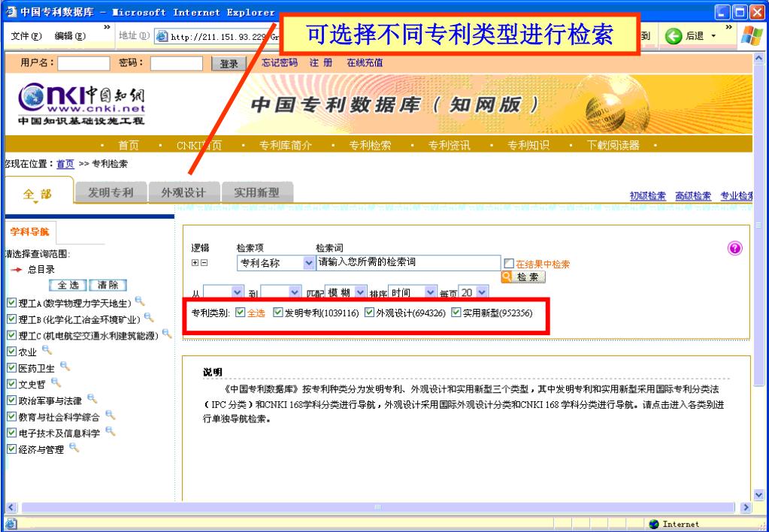Switch to the 外观设计 tab
769x532 pixels.
[184, 192]
